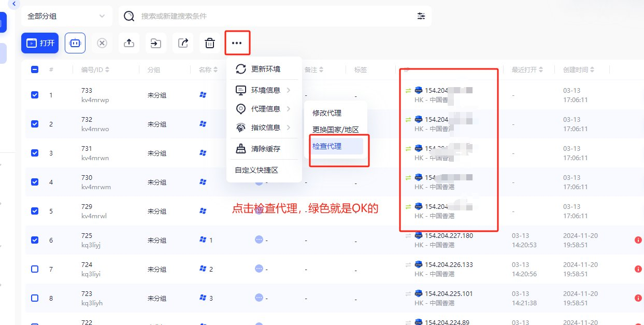The width and height of the screenshot is (644, 325).
Task: Tick the checkbox for row 724
Action: 35,269
